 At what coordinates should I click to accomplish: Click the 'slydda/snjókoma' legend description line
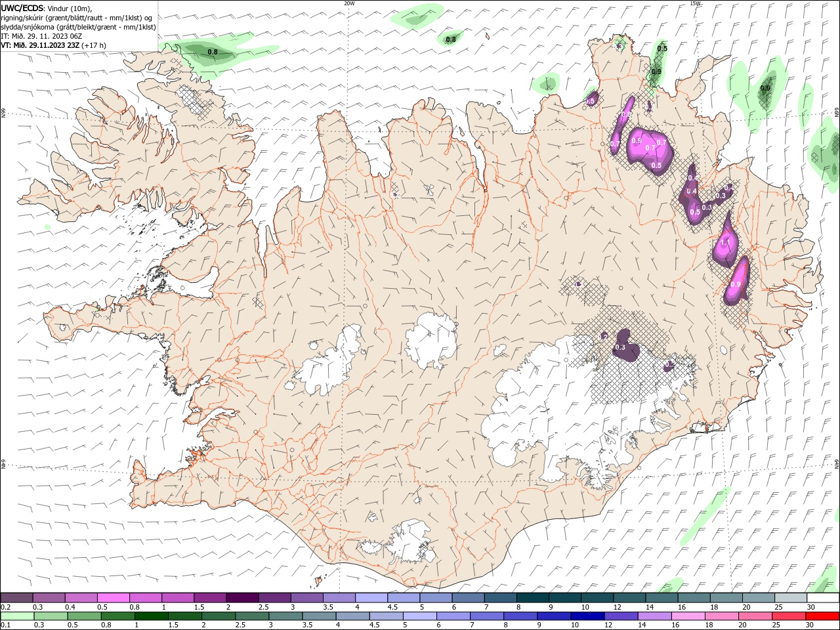[x=79, y=27]
